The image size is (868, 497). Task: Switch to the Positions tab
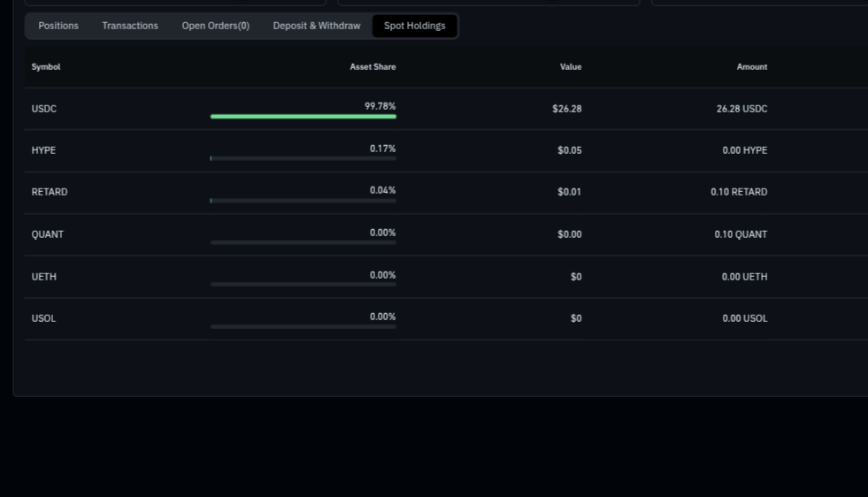pyautogui.click(x=58, y=26)
